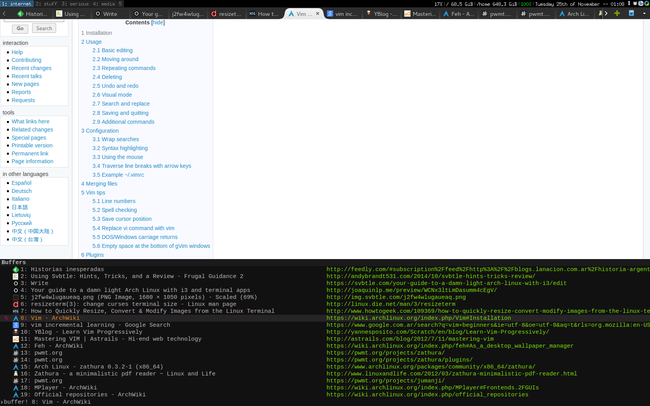Screen dimensions: 650x406
Task: Select buffer row '18: MPlayer - ArchWiki'
Action: pos(325,388)
